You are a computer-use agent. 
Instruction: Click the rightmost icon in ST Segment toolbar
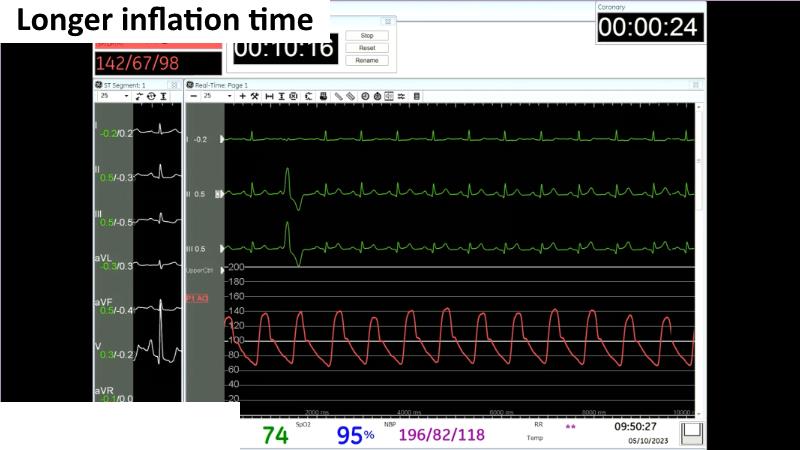(163, 96)
